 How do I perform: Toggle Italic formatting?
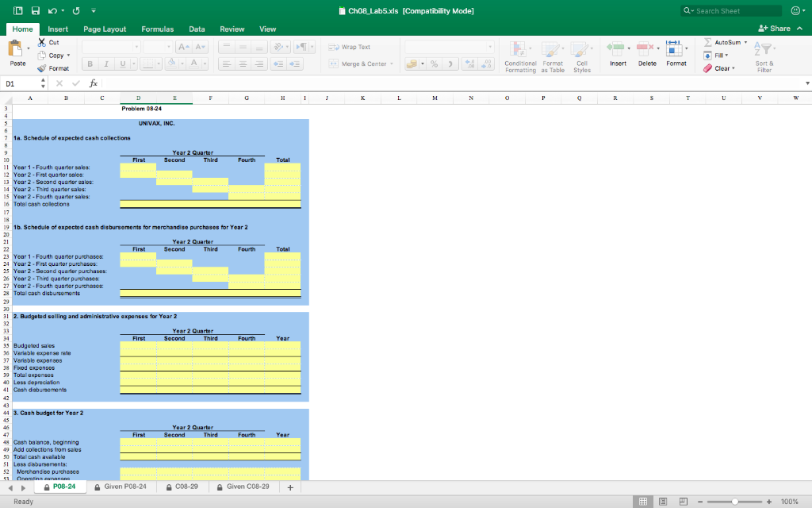coord(106,63)
